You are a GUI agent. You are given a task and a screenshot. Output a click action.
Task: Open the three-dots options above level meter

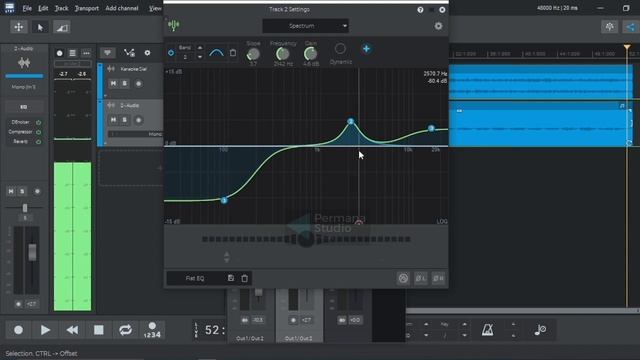(86, 53)
